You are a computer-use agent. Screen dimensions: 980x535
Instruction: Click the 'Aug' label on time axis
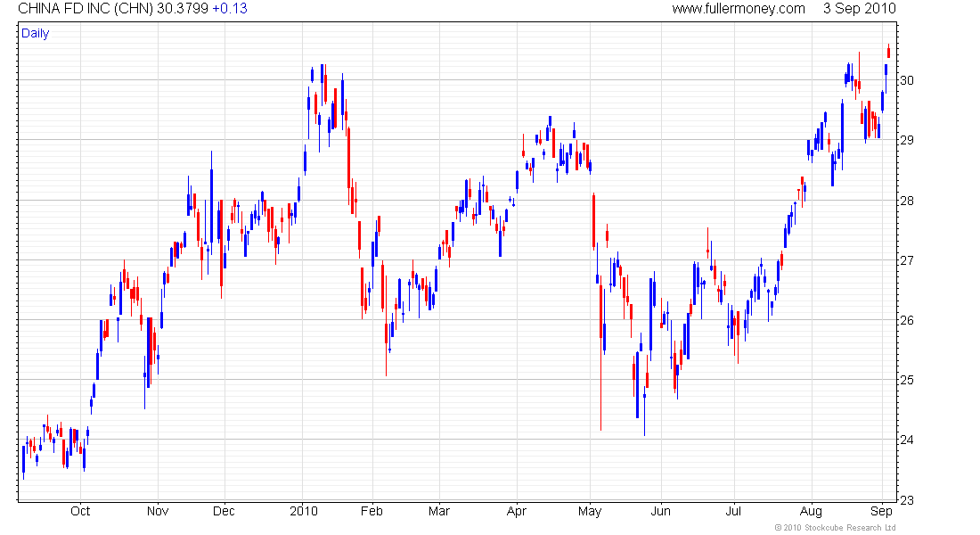tap(812, 512)
